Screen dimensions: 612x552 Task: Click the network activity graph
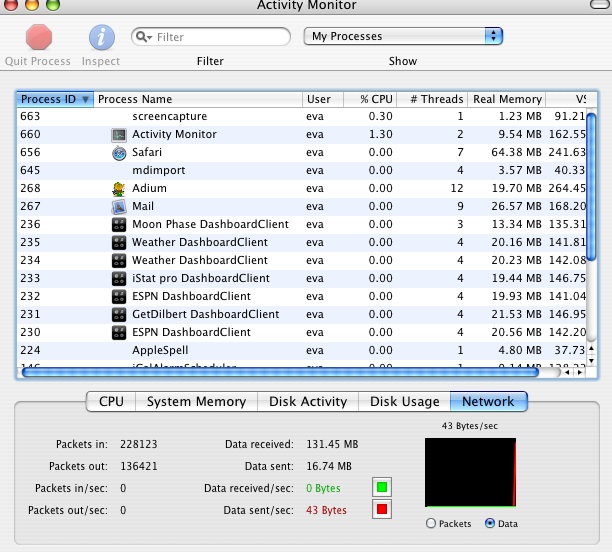[x=470, y=472]
